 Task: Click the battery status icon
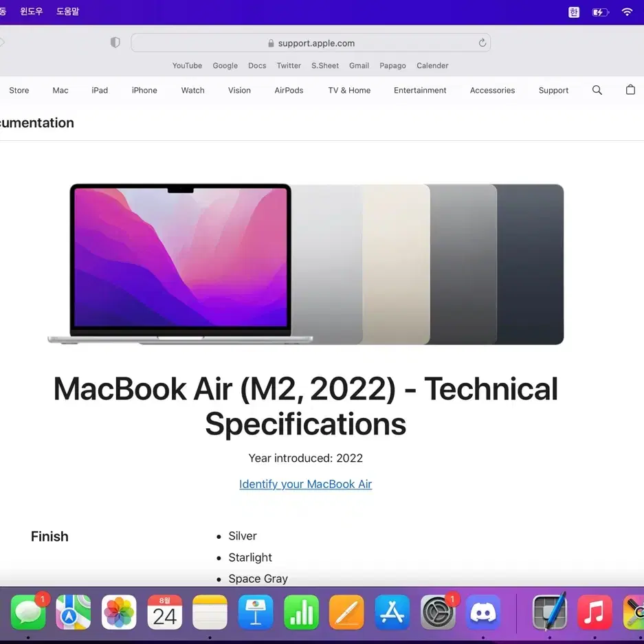tap(601, 12)
